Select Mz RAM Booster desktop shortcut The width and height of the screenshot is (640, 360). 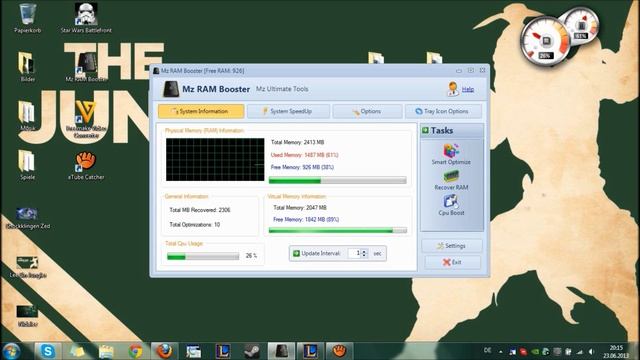[86, 67]
